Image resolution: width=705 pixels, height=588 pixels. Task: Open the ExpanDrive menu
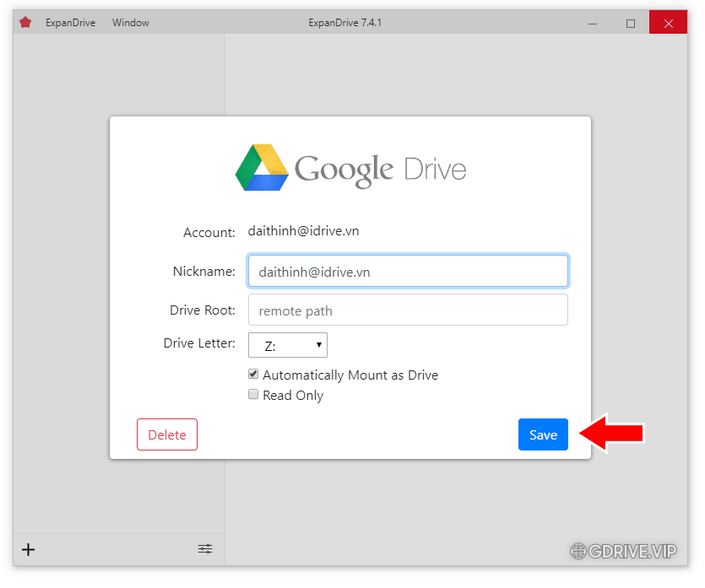(x=71, y=23)
